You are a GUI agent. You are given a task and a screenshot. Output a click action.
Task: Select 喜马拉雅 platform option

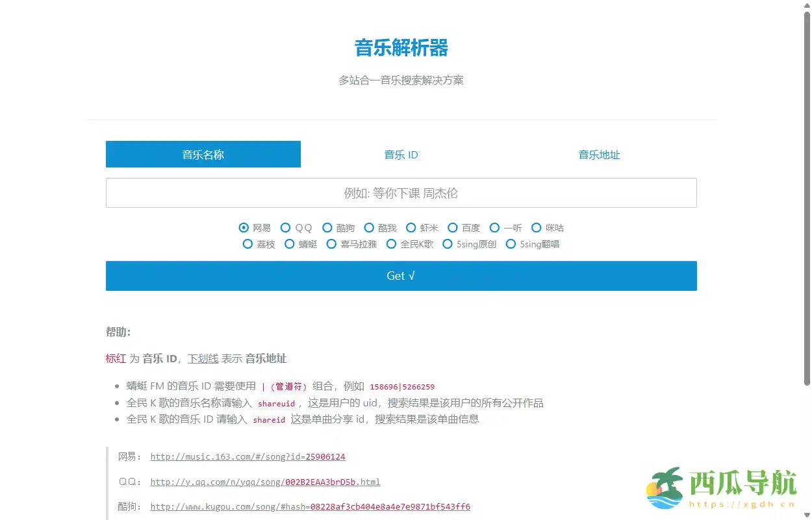tap(331, 244)
